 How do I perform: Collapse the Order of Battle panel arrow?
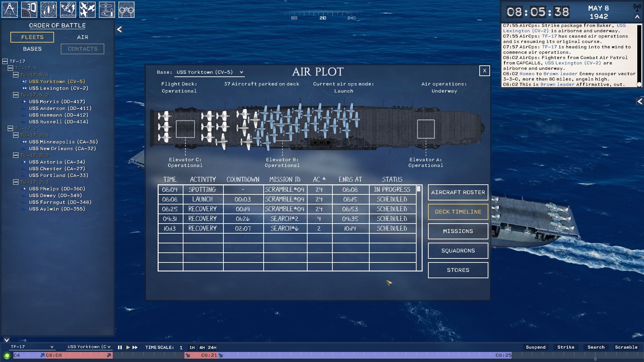119,29
